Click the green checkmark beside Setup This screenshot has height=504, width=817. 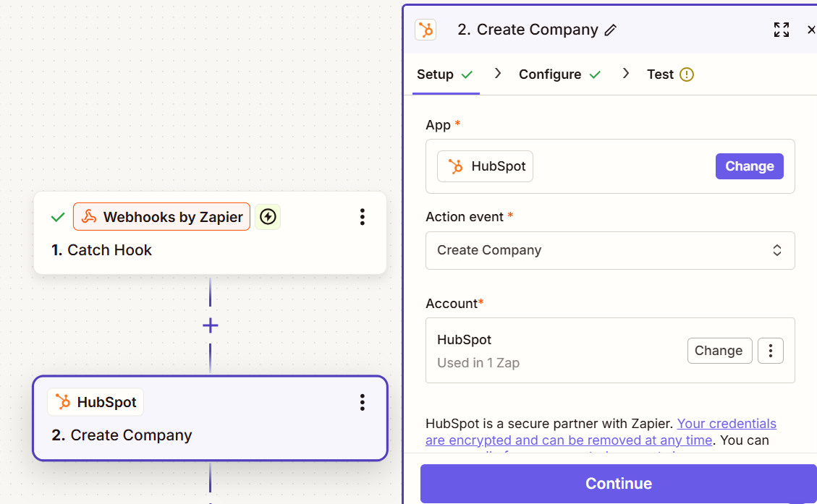467,74
